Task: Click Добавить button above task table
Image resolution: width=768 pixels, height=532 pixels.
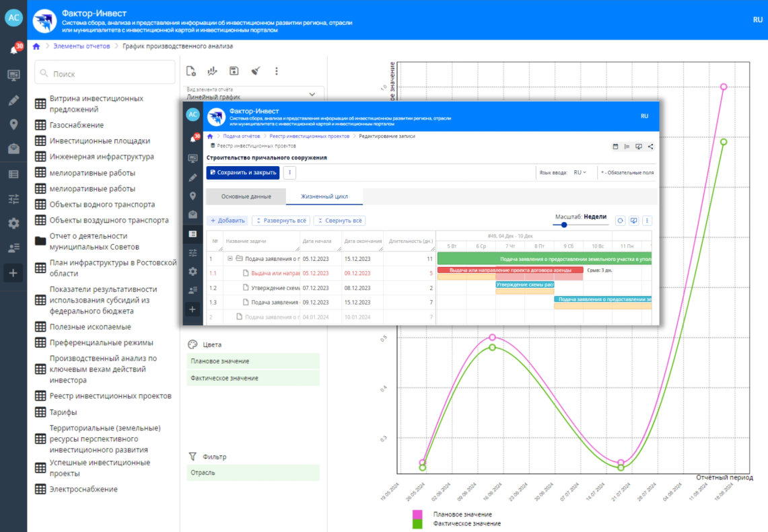Action: [228, 221]
